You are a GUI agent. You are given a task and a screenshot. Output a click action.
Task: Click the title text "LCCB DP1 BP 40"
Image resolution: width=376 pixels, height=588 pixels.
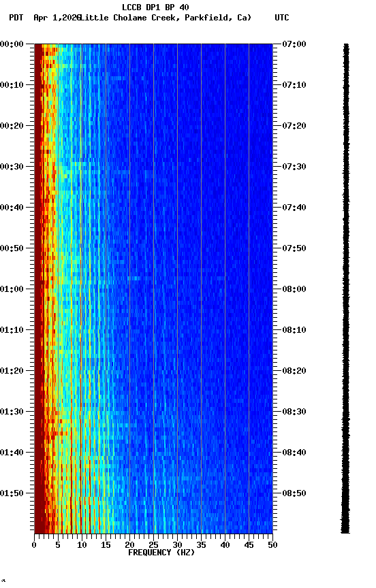click(155, 7)
